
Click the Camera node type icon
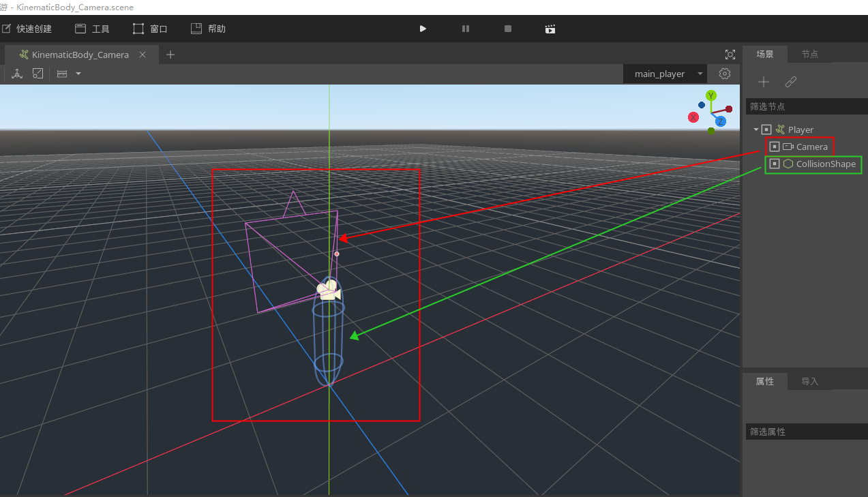[x=788, y=147]
